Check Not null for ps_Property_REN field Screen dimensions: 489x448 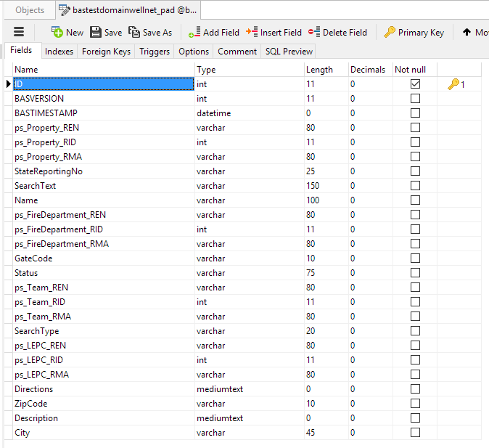(415, 127)
